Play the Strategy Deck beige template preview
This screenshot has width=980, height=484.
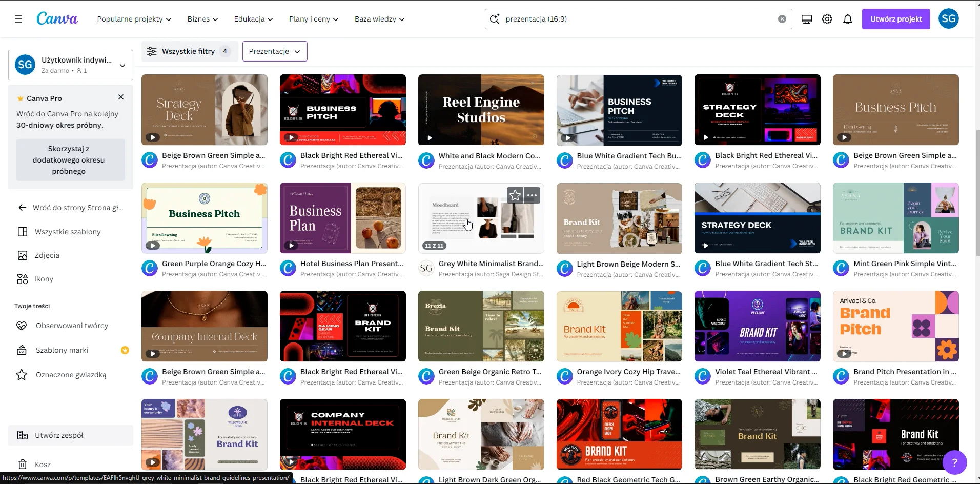click(x=153, y=137)
